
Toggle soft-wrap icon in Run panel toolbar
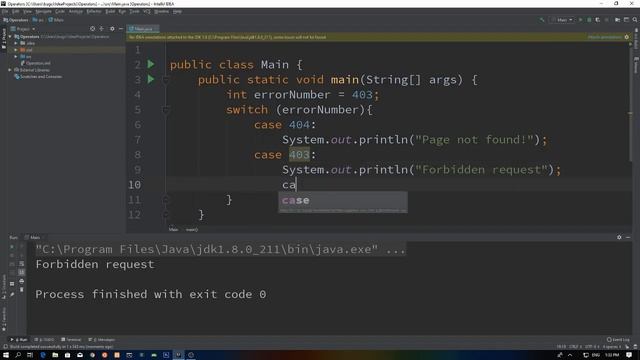tap(22, 264)
